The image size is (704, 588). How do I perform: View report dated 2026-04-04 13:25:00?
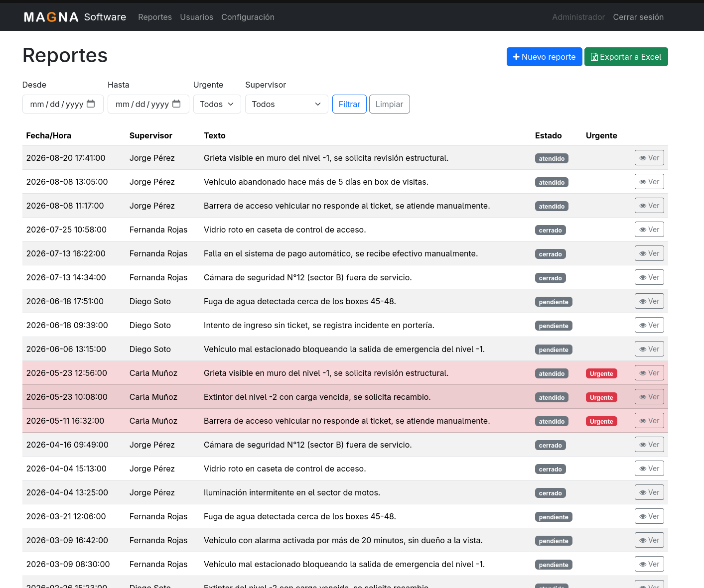(x=649, y=492)
